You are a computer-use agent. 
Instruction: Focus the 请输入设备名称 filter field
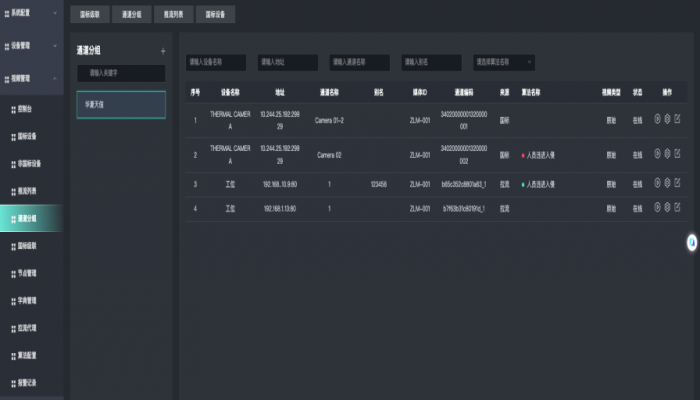pyautogui.click(x=217, y=62)
